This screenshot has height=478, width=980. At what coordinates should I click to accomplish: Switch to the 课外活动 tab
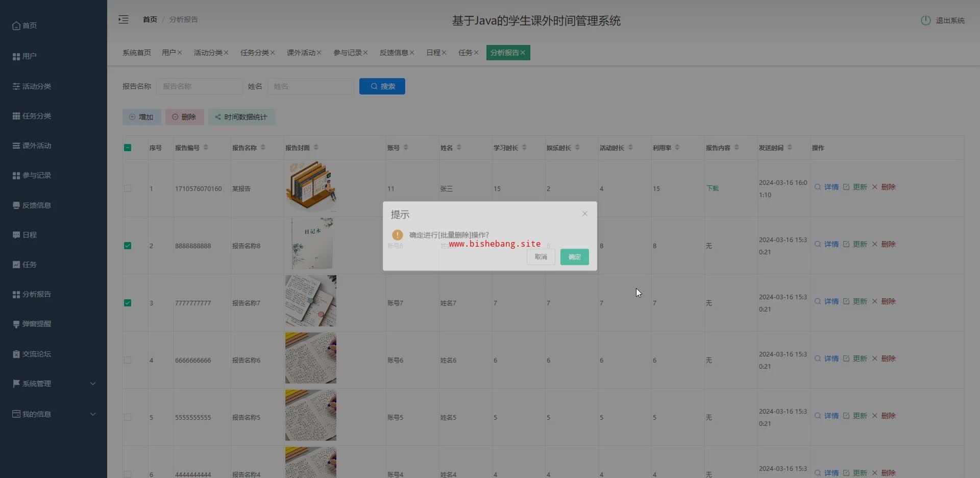click(x=301, y=53)
